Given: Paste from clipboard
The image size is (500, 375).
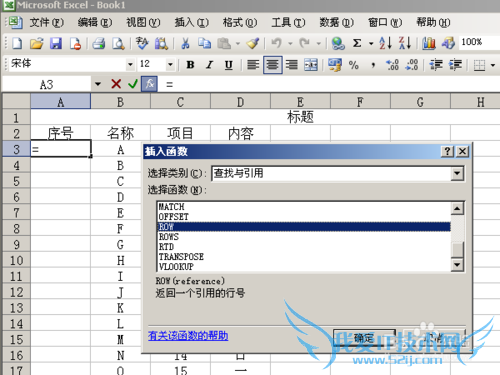Looking at the screenshot, I should click(x=224, y=43).
